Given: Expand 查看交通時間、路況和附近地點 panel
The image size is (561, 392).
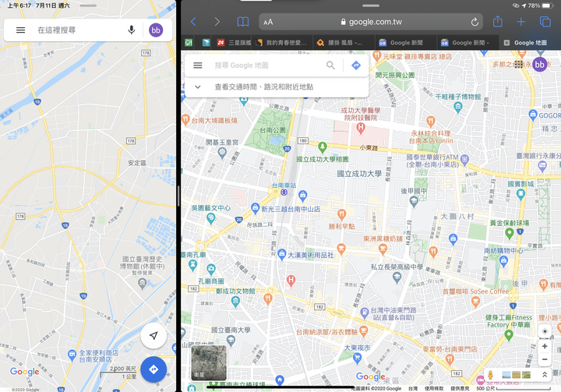Looking at the screenshot, I should point(277,87).
